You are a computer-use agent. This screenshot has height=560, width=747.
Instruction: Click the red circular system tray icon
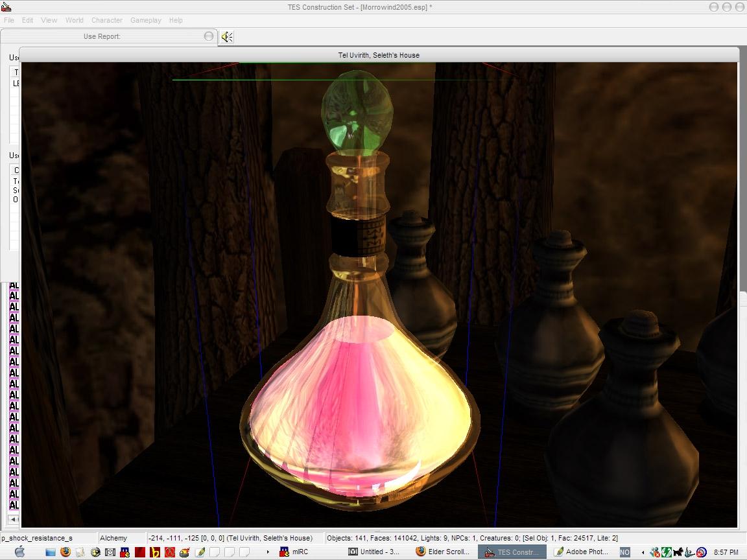(701, 552)
